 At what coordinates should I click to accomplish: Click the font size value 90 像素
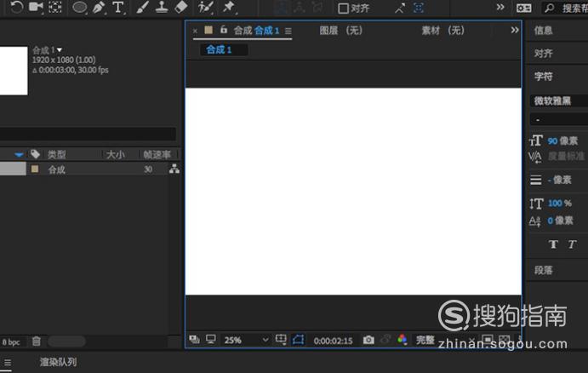click(x=562, y=141)
